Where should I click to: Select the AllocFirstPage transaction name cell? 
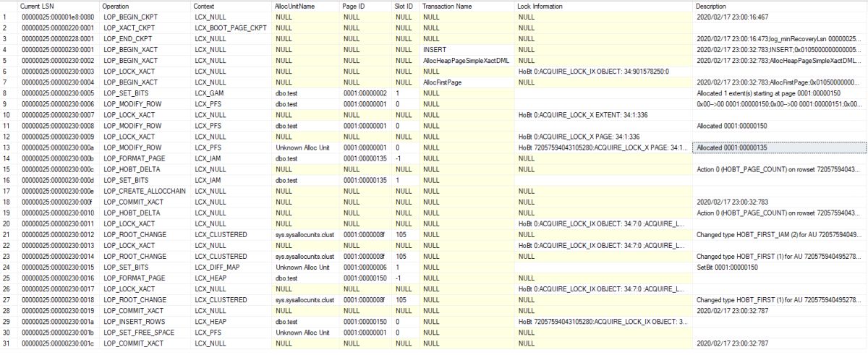pos(467,82)
